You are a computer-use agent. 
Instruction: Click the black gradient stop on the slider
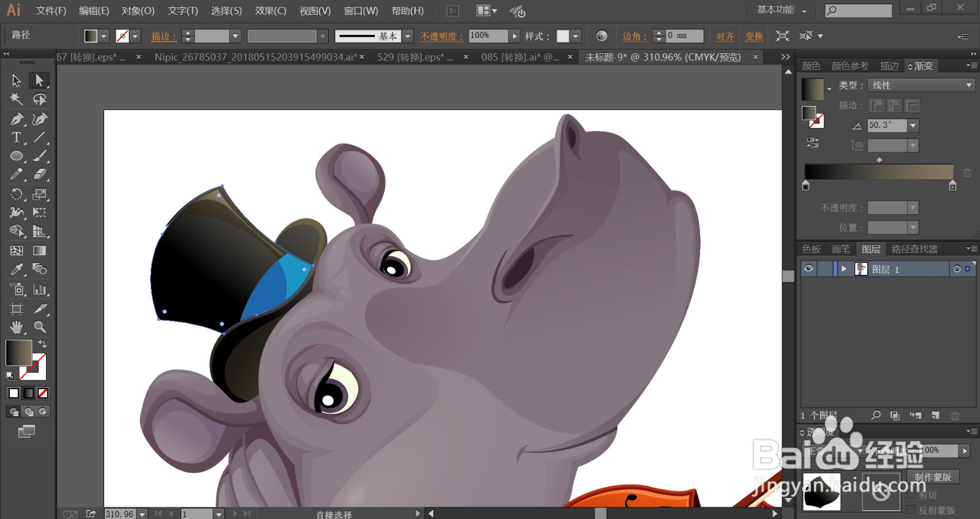pos(805,185)
